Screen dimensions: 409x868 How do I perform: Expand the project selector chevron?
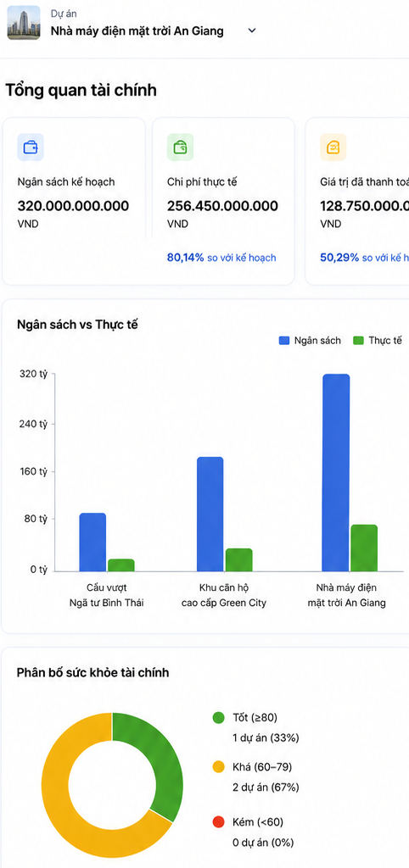252,31
